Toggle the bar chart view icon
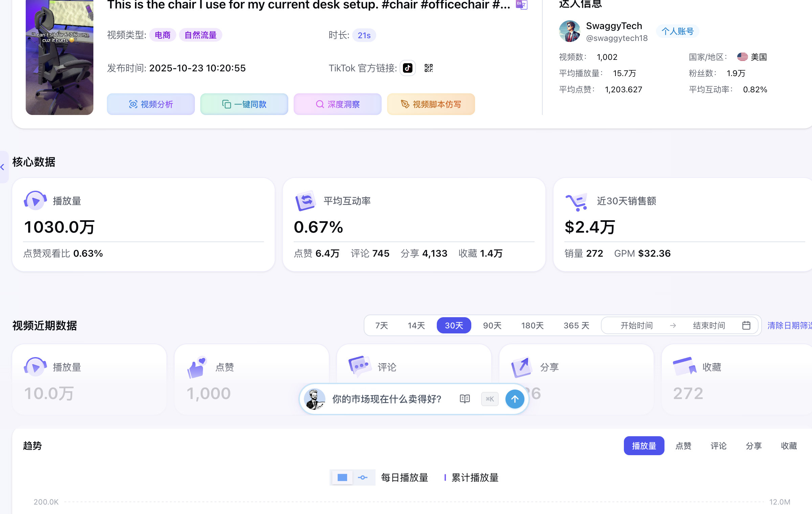 (342, 477)
